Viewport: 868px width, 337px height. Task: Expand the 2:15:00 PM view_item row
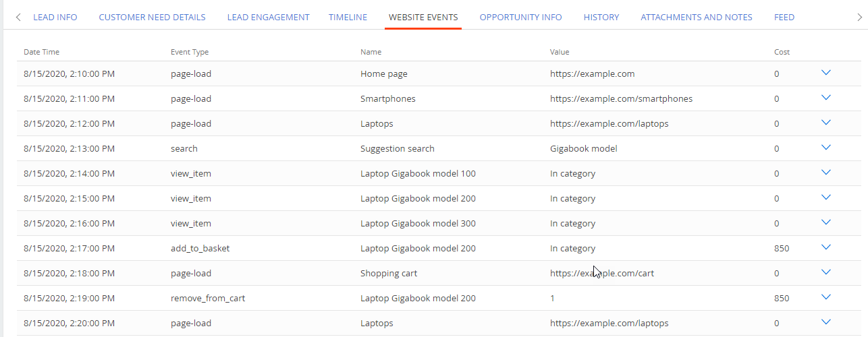point(825,197)
